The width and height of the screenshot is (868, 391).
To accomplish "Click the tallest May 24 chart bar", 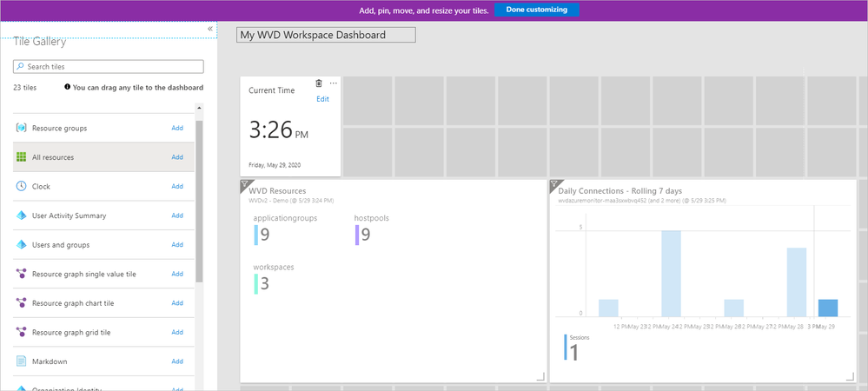I will 671,273.
